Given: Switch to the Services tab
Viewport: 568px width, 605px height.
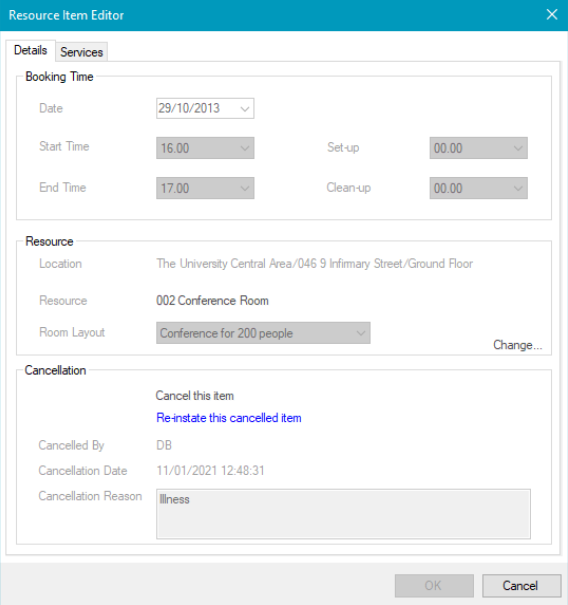Looking at the screenshot, I should [81, 52].
